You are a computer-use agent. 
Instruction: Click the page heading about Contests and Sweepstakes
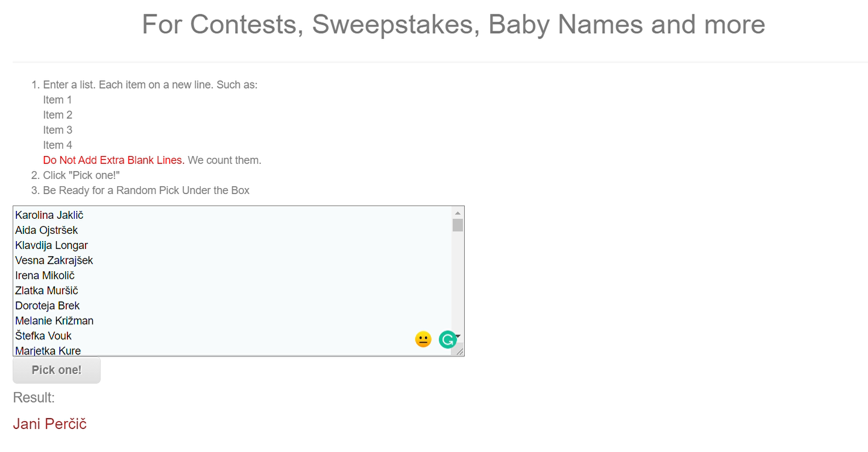point(453,25)
